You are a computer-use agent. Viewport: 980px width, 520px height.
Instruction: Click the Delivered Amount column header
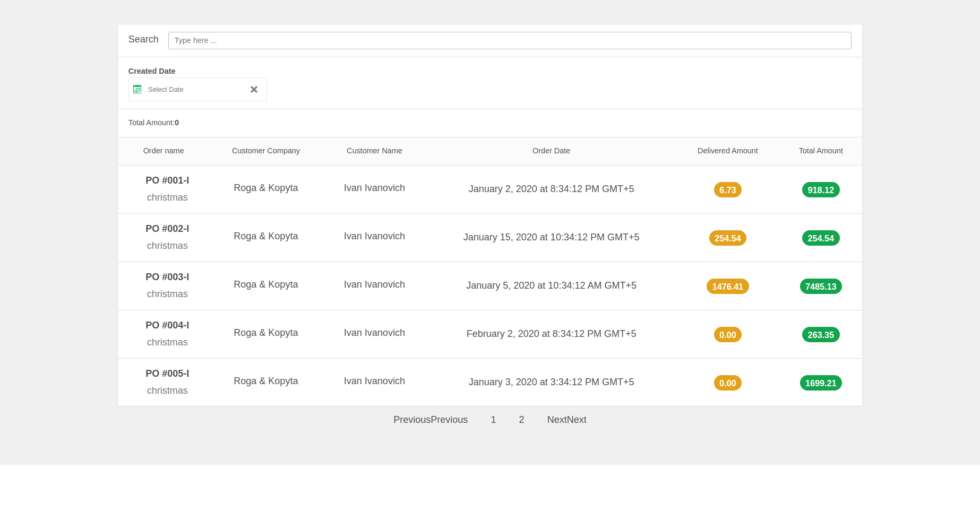(x=728, y=151)
